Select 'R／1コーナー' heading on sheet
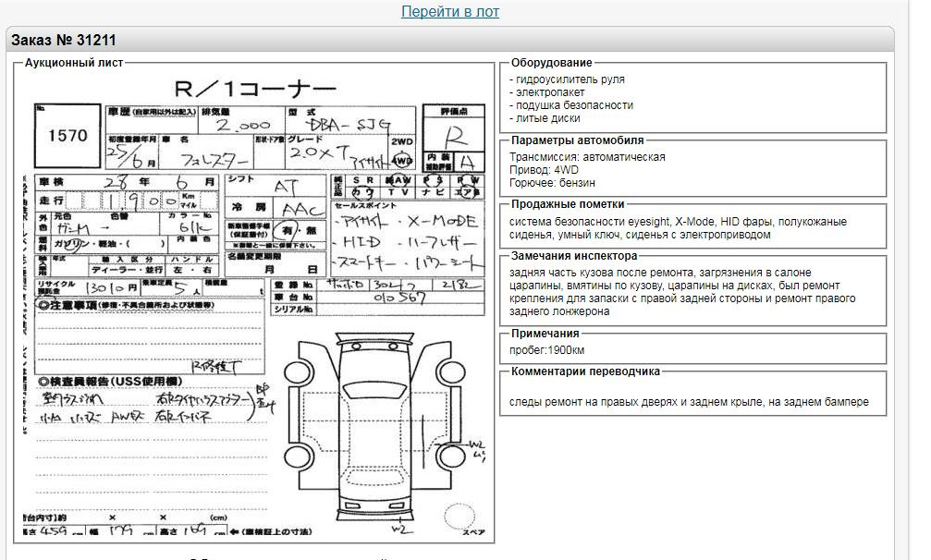Screen dimensions: 931x560 pyautogui.click(x=255, y=89)
